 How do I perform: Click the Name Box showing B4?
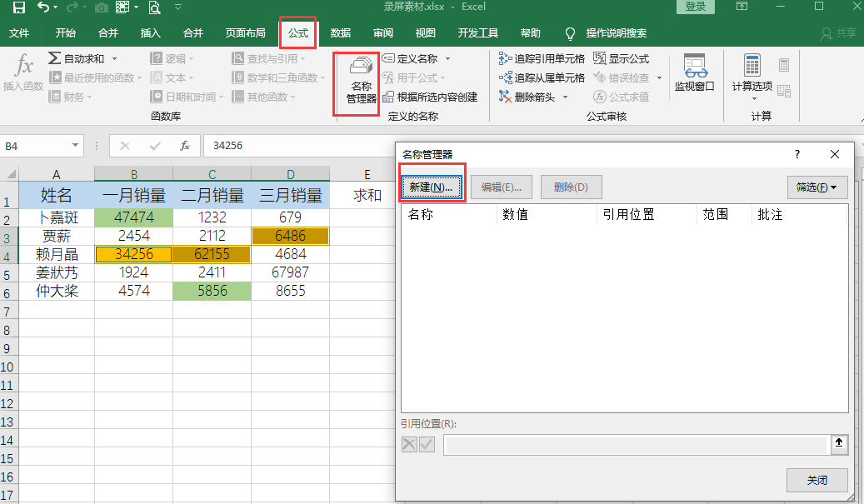tap(37, 146)
